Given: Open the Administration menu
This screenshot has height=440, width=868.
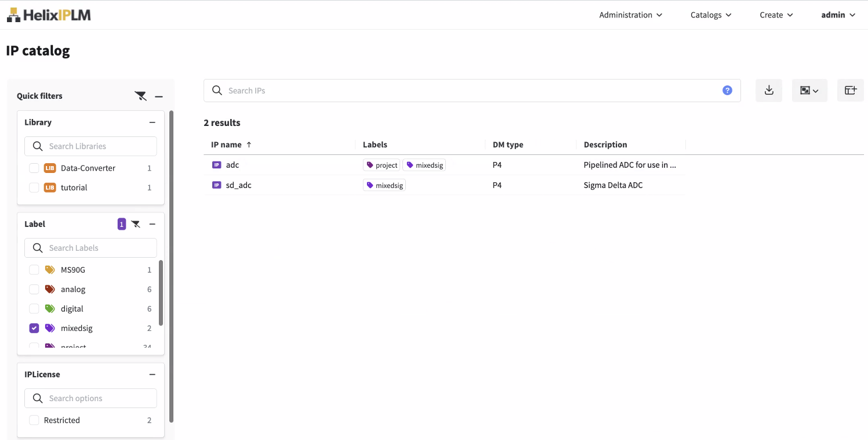Looking at the screenshot, I should (630, 15).
